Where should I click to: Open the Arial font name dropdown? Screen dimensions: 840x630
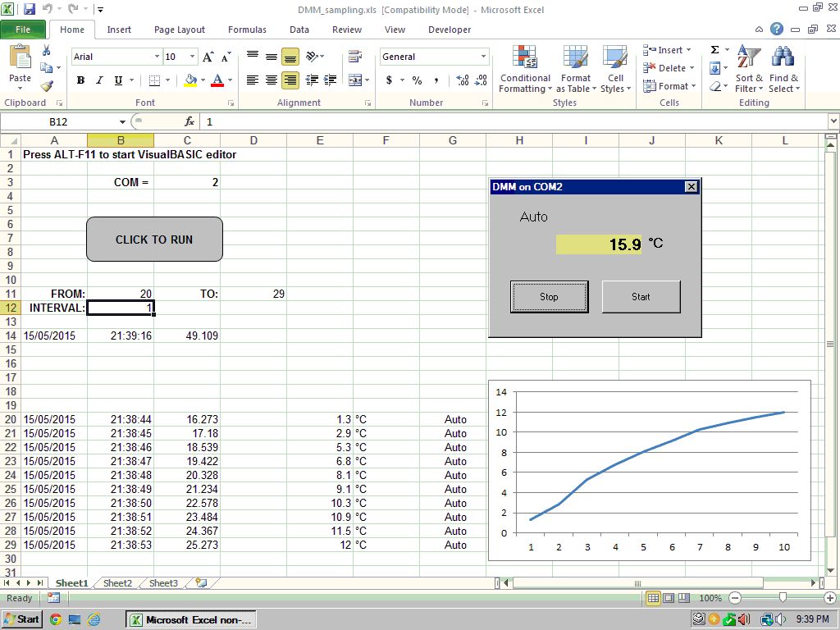(157, 57)
